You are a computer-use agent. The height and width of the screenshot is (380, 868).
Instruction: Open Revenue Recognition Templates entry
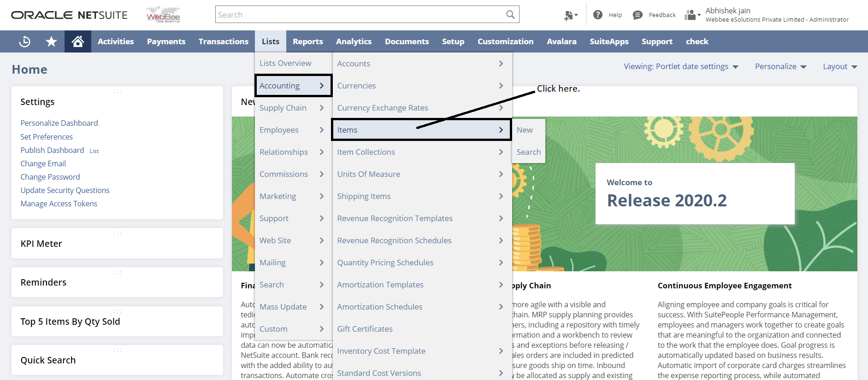pos(422,218)
